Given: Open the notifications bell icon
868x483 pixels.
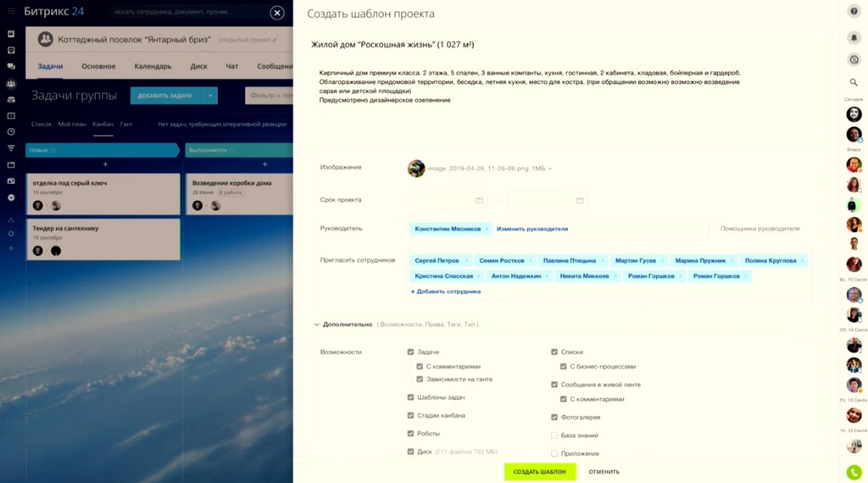Looking at the screenshot, I should coord(854,37).
